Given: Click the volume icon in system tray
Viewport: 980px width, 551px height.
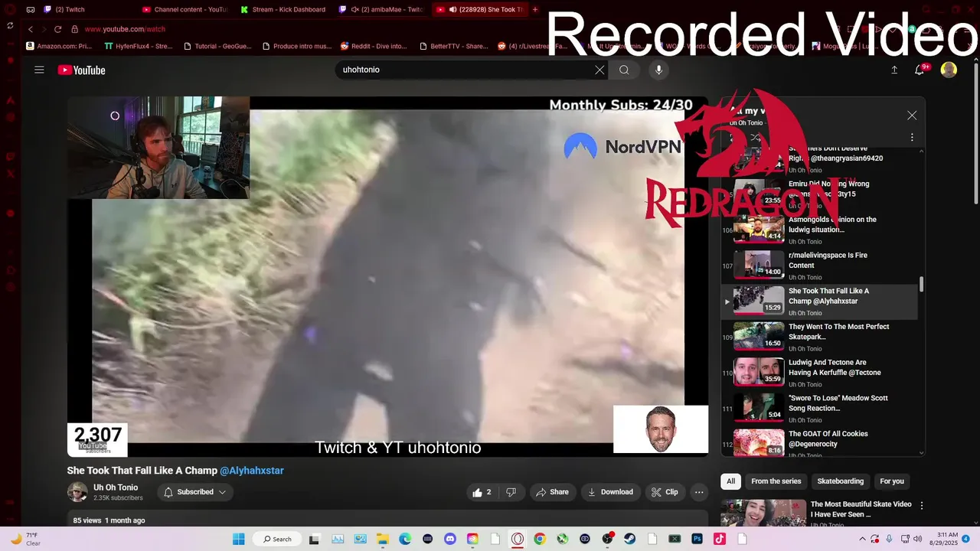Looking at the screenshot, I should (x=917, y=539).
